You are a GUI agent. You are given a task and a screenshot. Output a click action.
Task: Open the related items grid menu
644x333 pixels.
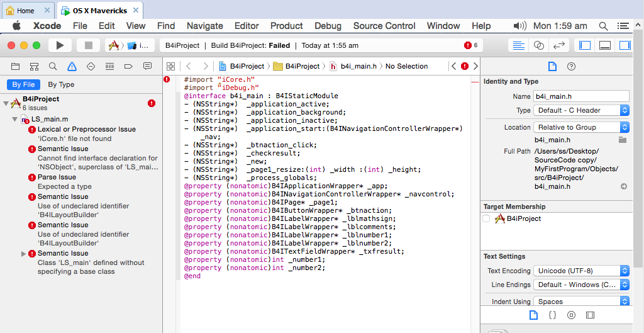[x=171, y=66]
